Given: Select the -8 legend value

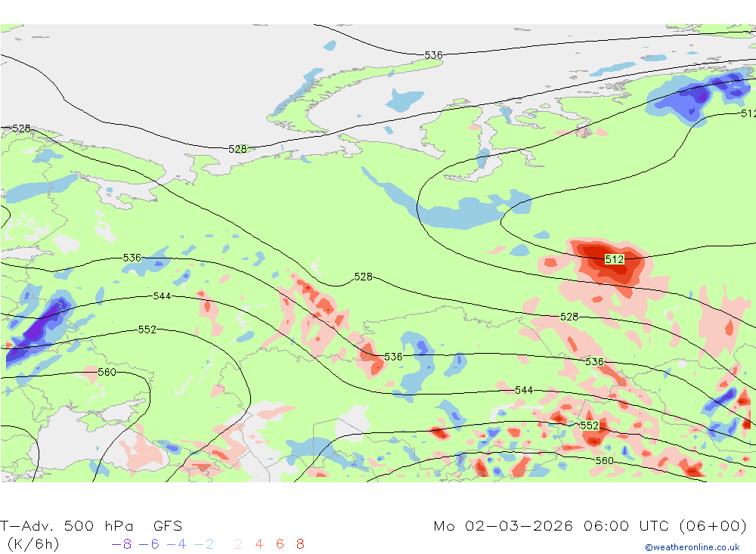Looking at the screenshot, I should pyautogui.click(x=122, y=544).
